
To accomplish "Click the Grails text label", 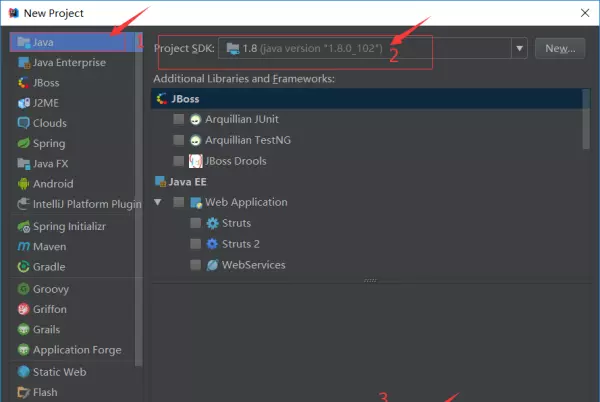I will pos(47,329).
